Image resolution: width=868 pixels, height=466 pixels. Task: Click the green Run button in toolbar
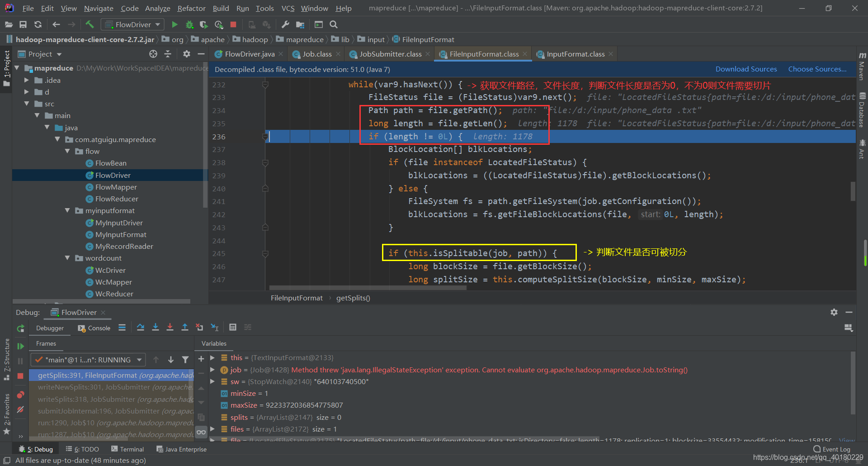(x=175, y=24)
